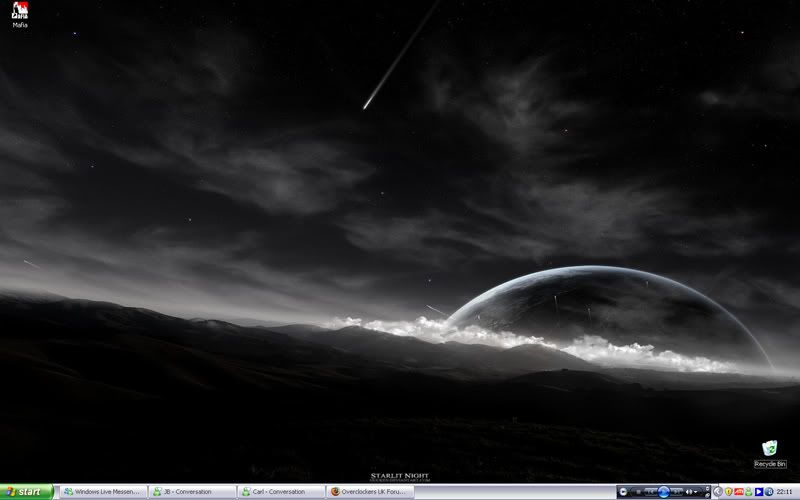This screenshot has height=500, width=800.
Task: Open the Mafia desktop shortcut
Action: 20,14
